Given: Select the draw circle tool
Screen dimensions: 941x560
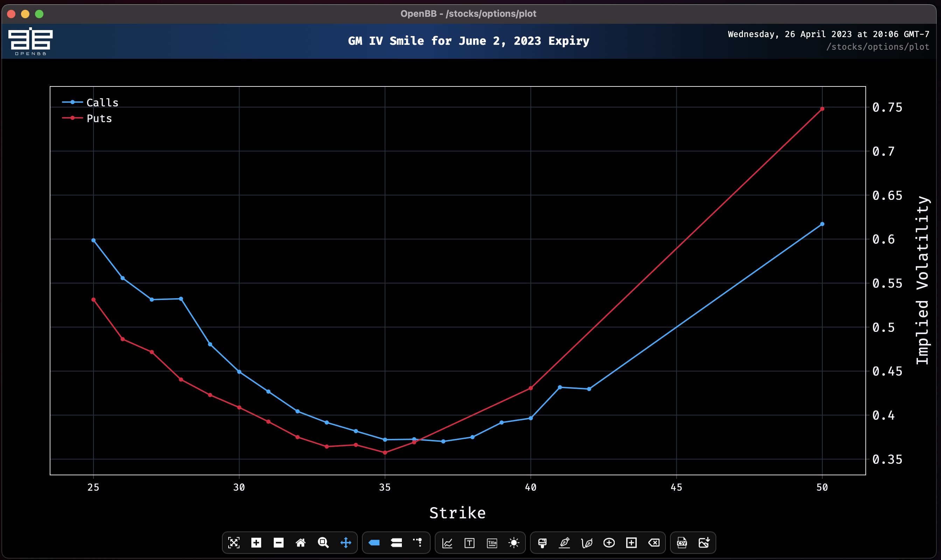Looking at the screenshot, I should pos(609,542).
